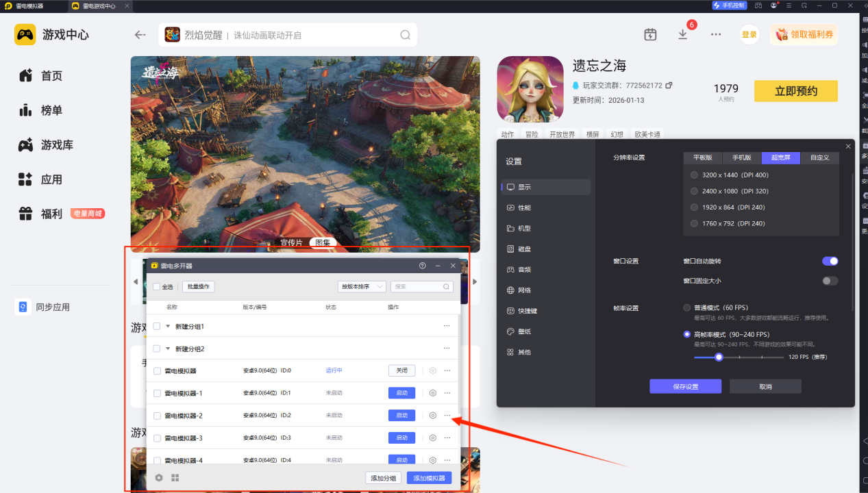Select the 图集 gallery pill on the game banner

[x=321, y=242]
